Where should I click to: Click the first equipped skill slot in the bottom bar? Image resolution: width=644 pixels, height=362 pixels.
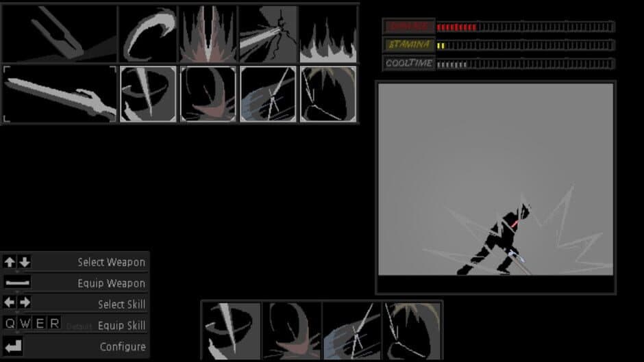coord(232,331)
